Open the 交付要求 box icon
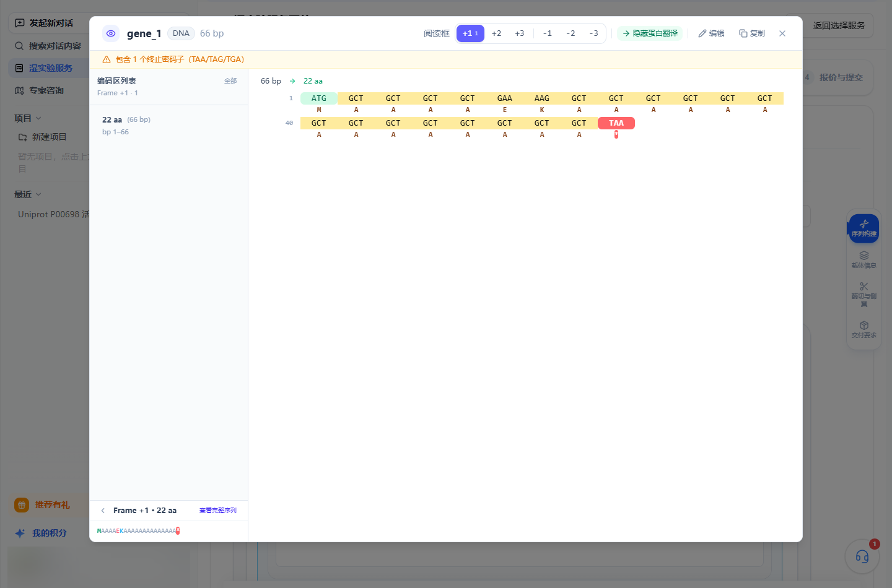The height and width of the screenshot is (588, 892). pyautogui.click(x=864, y=329)
